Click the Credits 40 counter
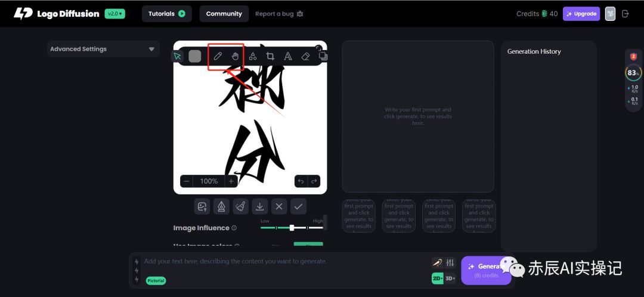This screenshot has height=297, width=644. pyautogui.click(x=537, y=14)
